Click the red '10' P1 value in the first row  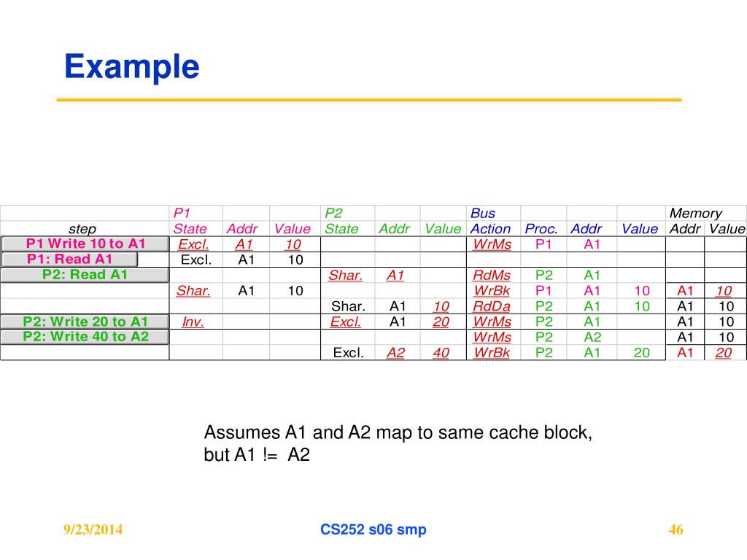(x=293, y=244)
